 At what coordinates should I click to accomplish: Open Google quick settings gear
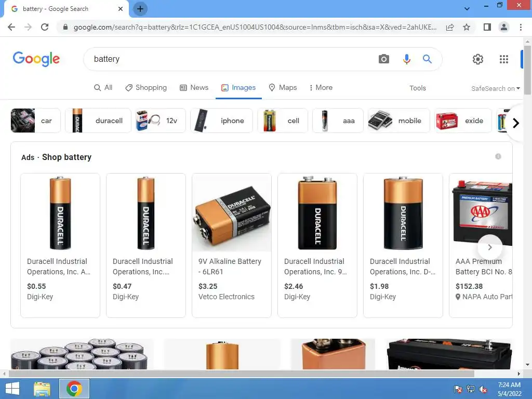point(478,59)
